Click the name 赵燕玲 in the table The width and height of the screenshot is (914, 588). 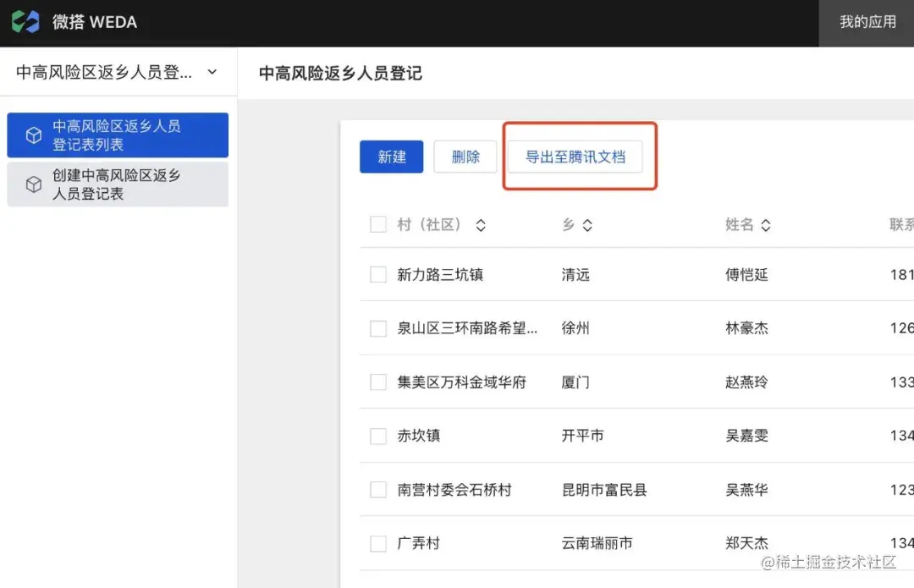pos(746,382)
